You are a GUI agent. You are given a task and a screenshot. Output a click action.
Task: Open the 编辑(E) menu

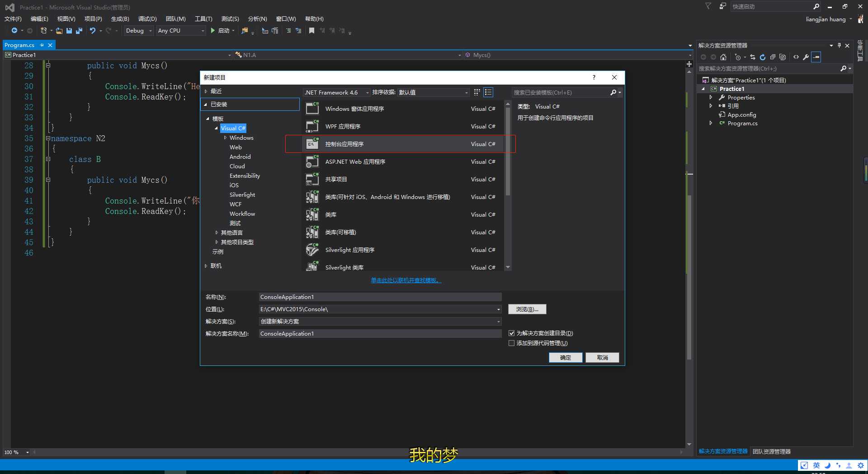click(x=39, y=19)
